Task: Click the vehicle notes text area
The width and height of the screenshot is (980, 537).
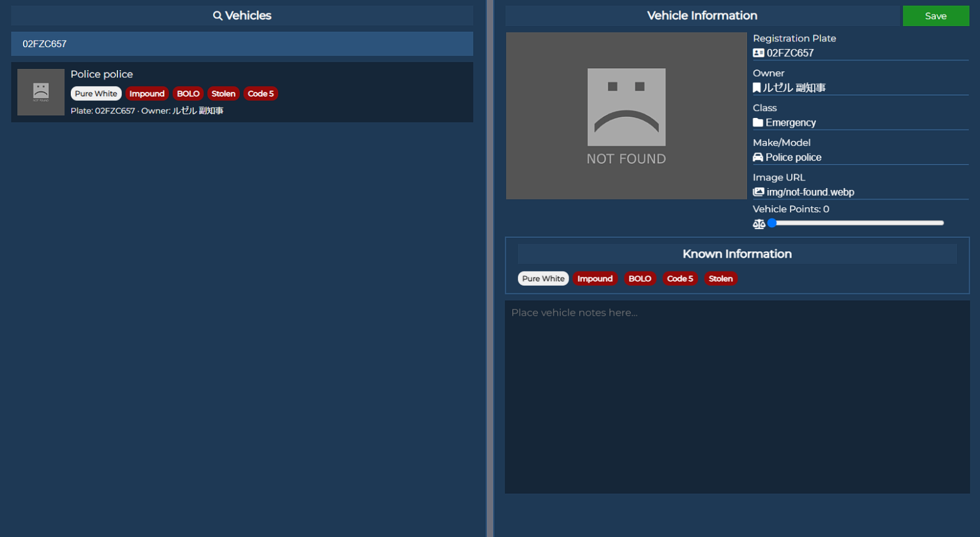Action: pos(737,397)
